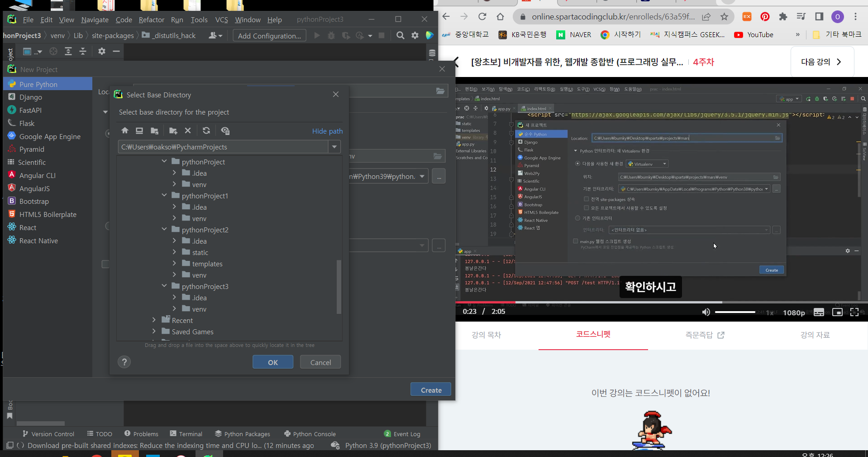
Task: Go to next lecture with 다음 강의
Action: pyautogui.click(x=822, y=62)
